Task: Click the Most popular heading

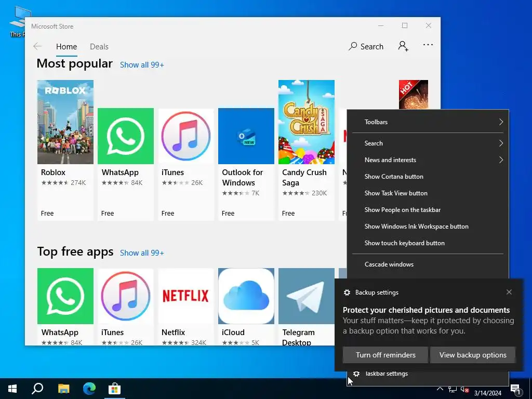Action: [75, 64]
